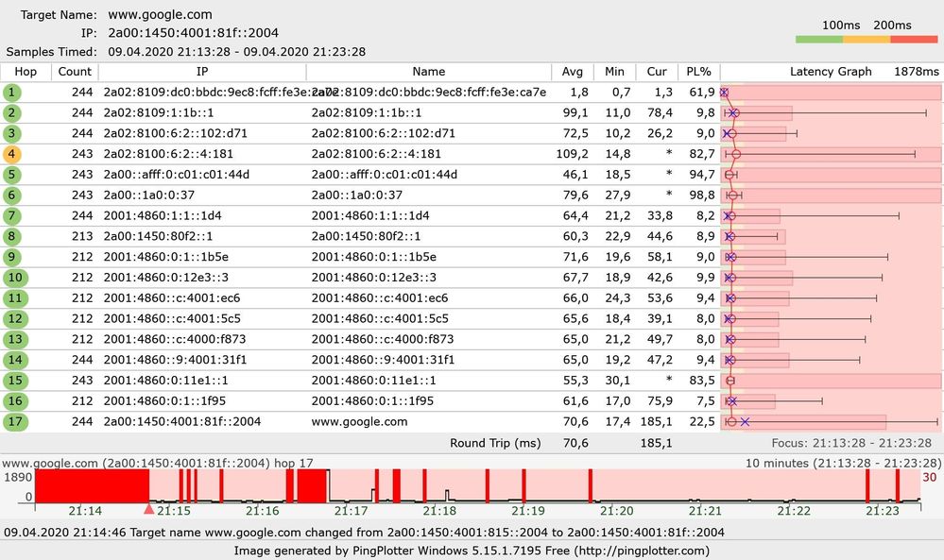Select the hop 1 green circle icon
The width and height of the screenshot is (944, 560).
coord(11,93)
